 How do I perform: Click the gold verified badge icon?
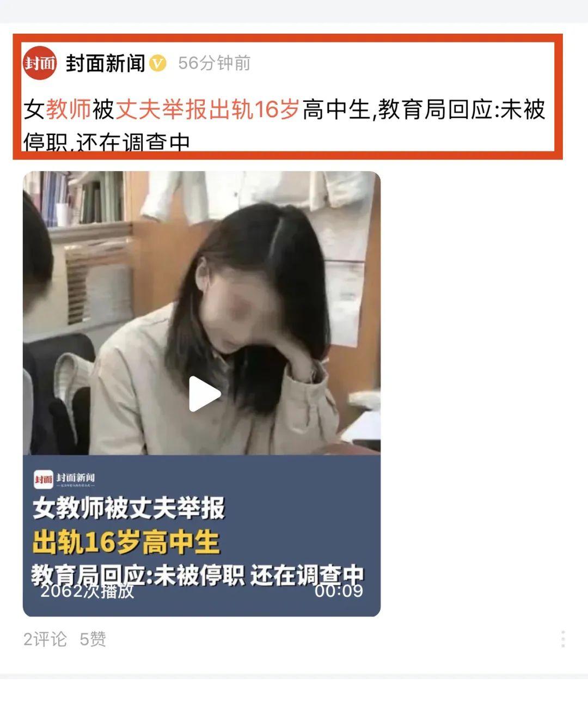pyautogui.click(x=158, y=63)
